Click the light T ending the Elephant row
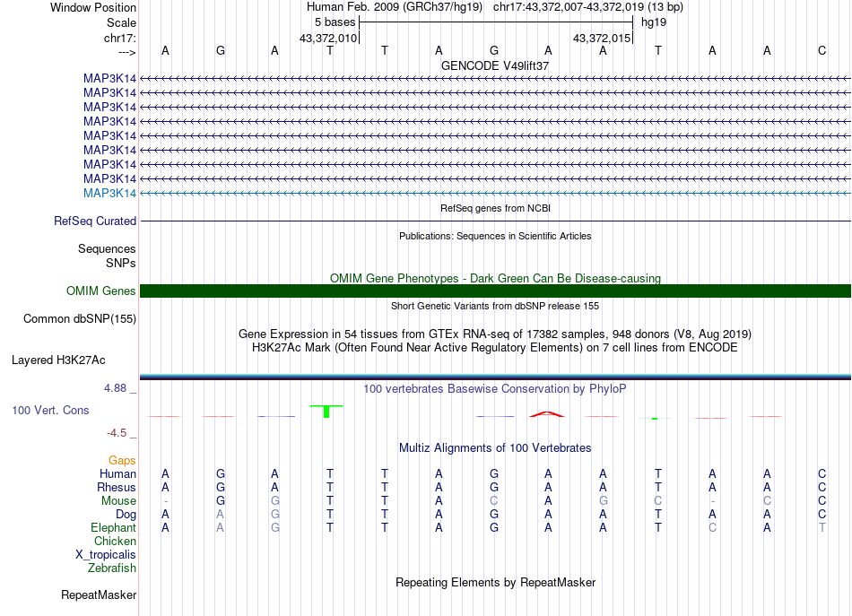 pyautogui.click(x=822, y=527)
